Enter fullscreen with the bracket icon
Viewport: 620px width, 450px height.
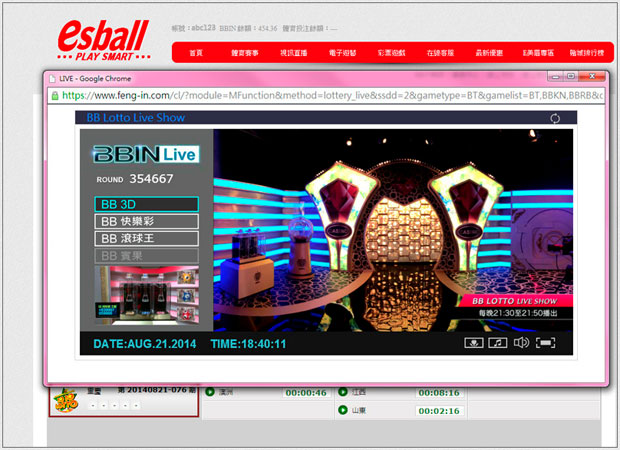[x=545, y=342]
